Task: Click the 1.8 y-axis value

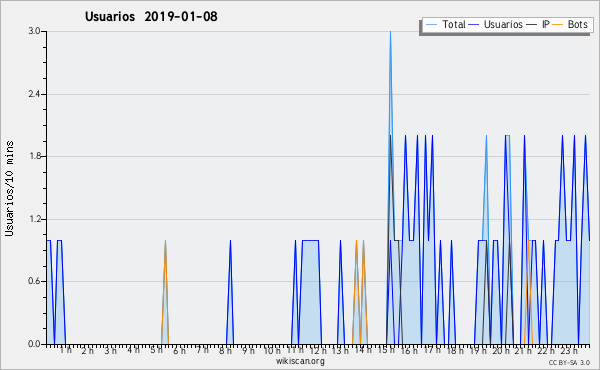Action: (x=34, y=156)
